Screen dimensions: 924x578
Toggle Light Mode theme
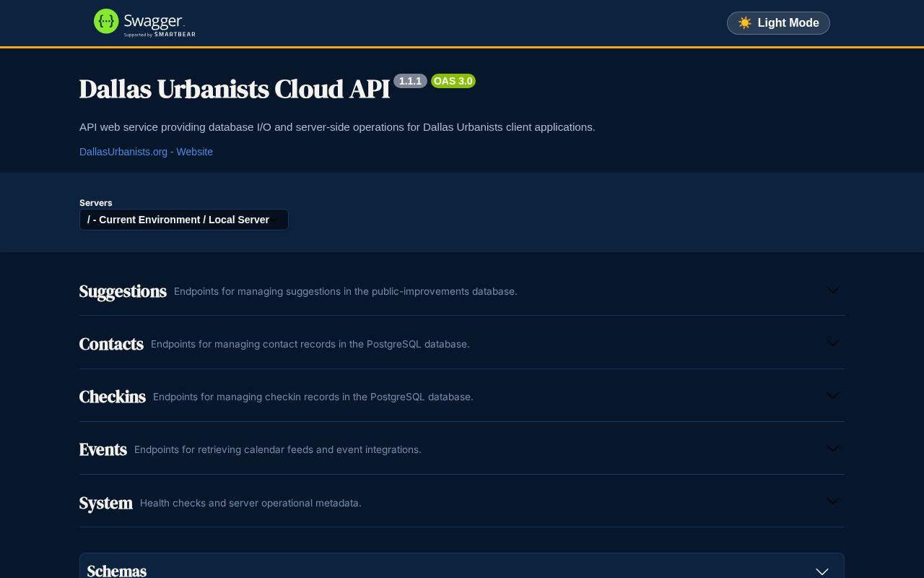[778, 23]
